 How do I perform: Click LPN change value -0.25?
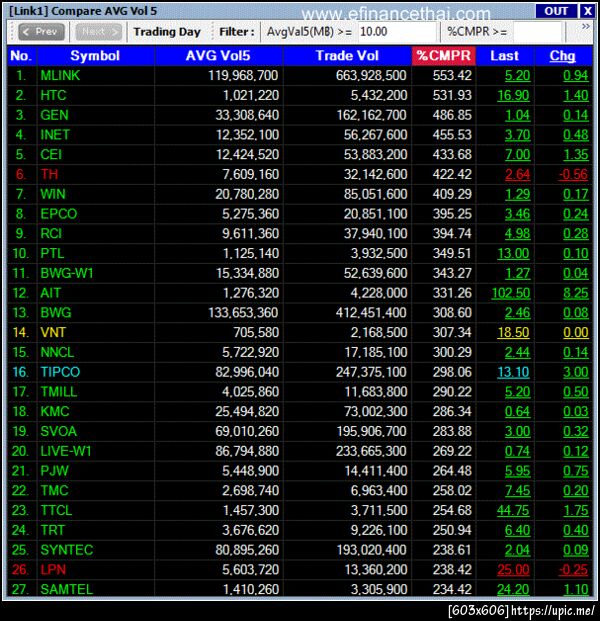[x=573, y=570]
